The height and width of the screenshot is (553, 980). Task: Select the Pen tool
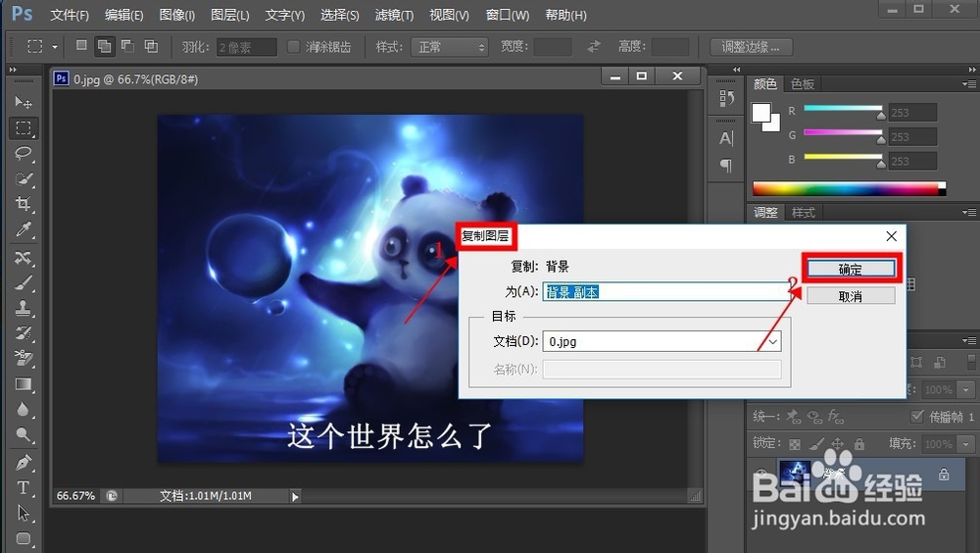[24, 462]
